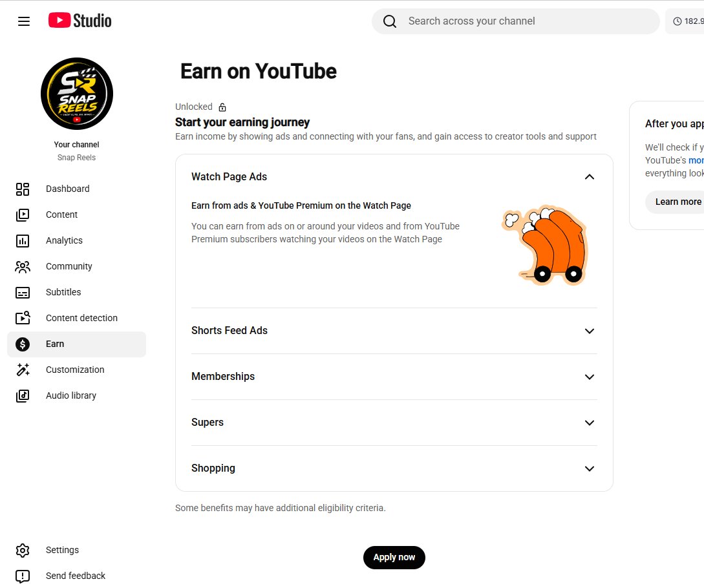
Task: Click the Settings gear icon
Action: point(23,551)
